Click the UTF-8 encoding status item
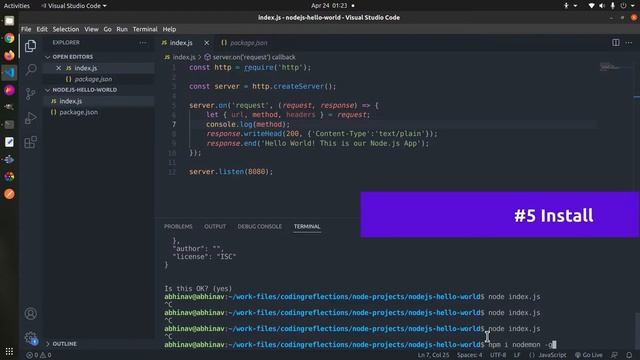 tap(498, 355)
